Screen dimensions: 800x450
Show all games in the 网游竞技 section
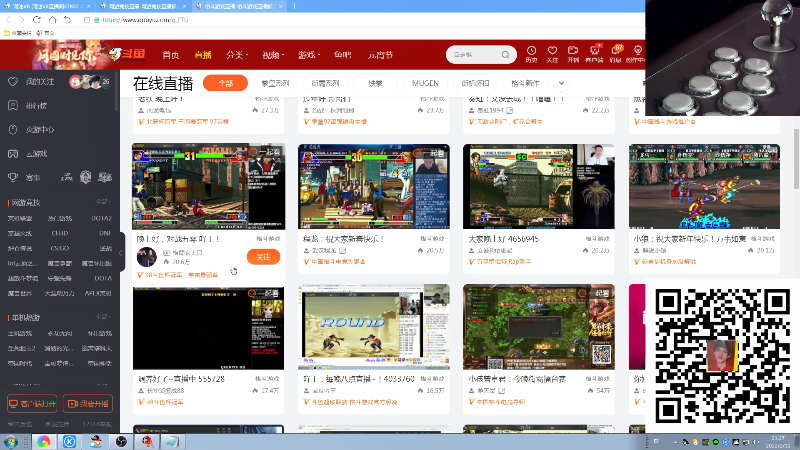pos(103,202)
